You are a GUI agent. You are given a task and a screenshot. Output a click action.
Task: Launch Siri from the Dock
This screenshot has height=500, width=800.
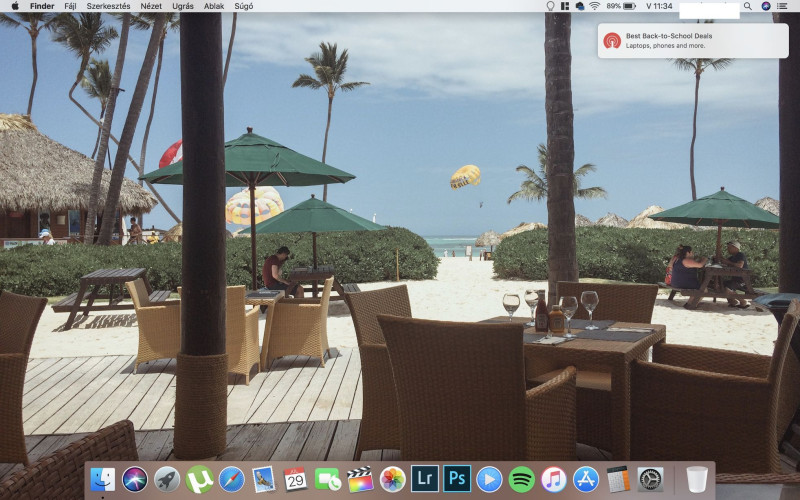tap(135, 480)
